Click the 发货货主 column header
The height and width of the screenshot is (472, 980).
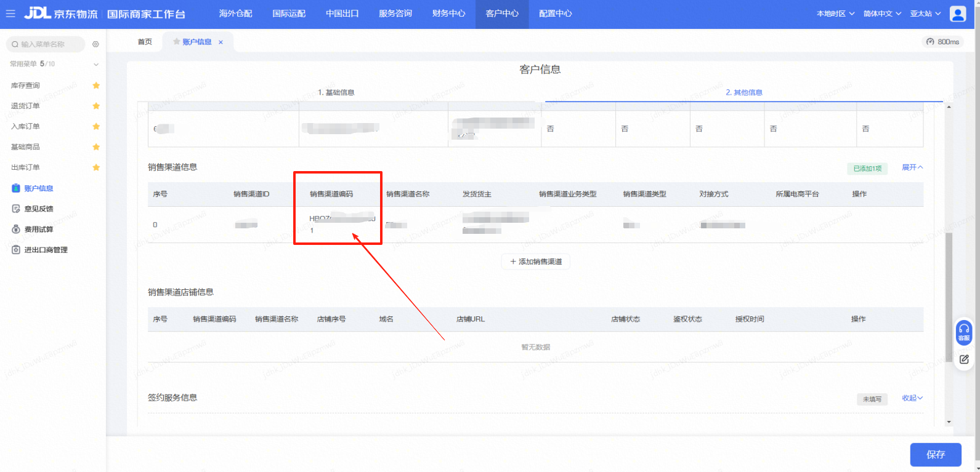point(477,194)
